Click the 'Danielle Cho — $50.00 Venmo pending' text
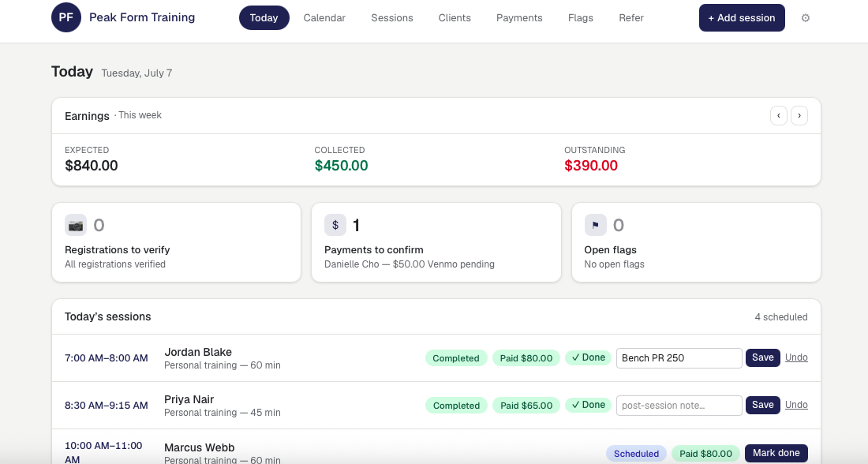Image resolution: width=868 pixels, height=464 pixels. click(x=409, y=264)
